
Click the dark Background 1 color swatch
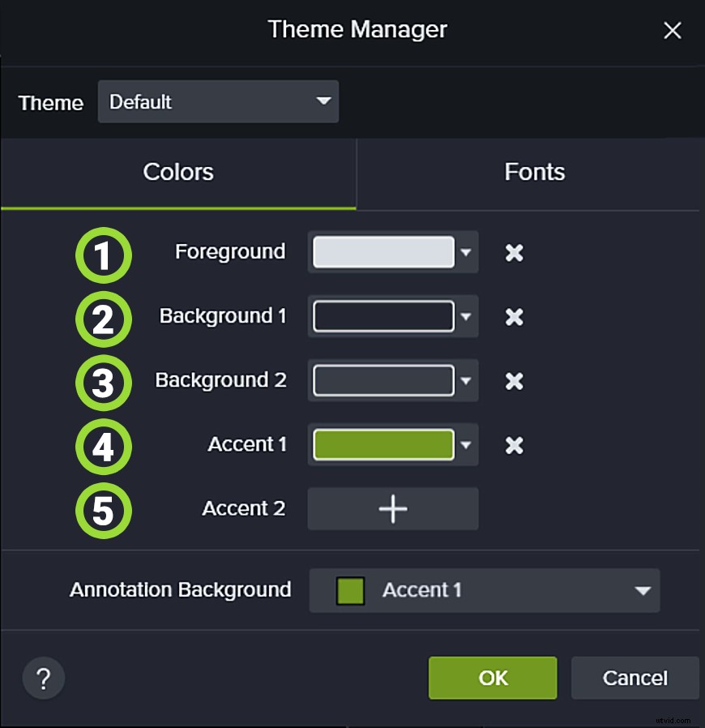click(x=383, y=317)
